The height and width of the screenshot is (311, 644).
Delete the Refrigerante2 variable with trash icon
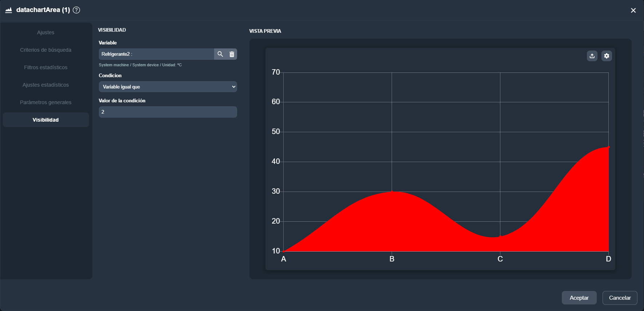pyautogui.click(x=232, y=54)
